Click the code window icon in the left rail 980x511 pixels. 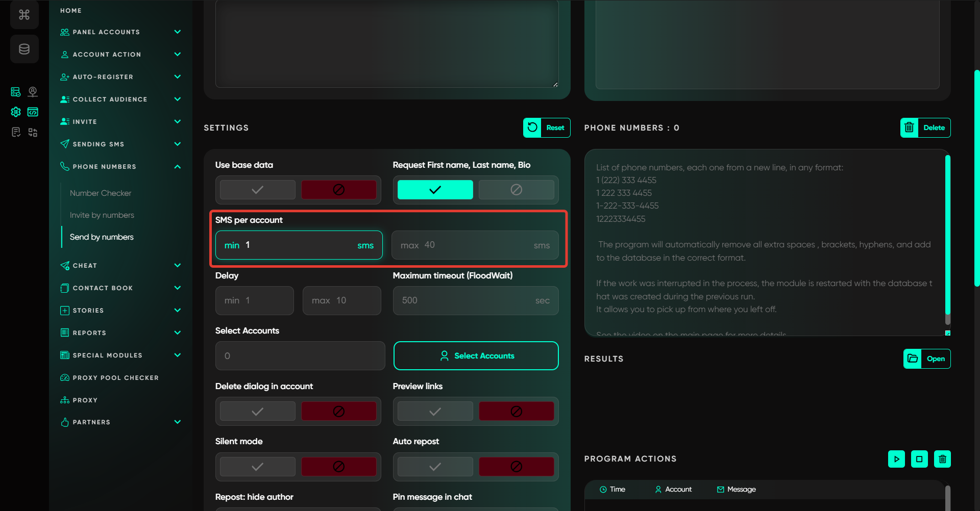tap(33, 112)
